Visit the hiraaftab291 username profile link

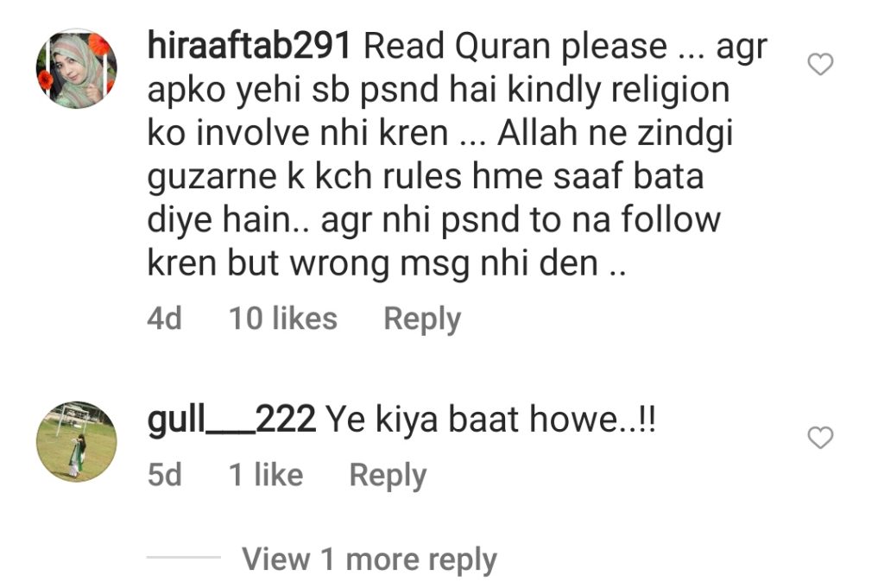[x=249, y=46]
